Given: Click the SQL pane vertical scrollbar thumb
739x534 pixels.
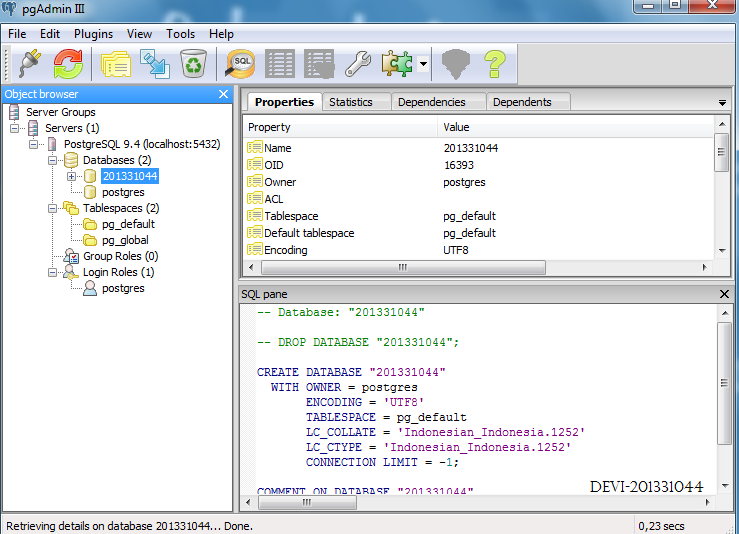Looking at the screenshot, I should 724,383.
